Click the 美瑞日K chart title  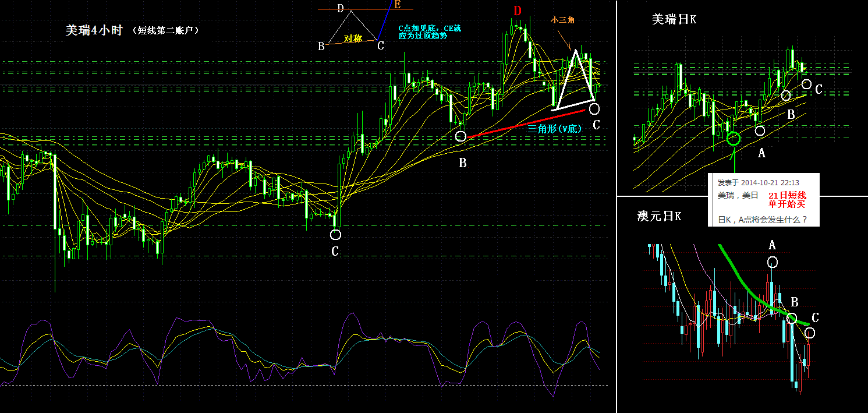coord(674,19)
